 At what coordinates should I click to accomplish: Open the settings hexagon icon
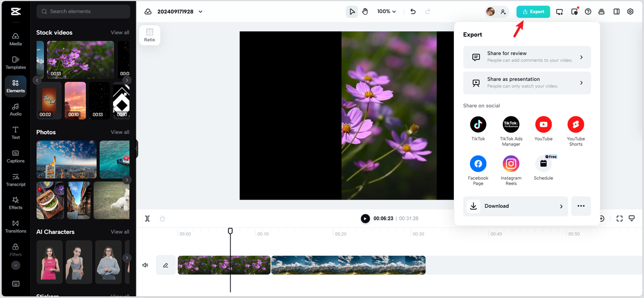tap(630, 12)
